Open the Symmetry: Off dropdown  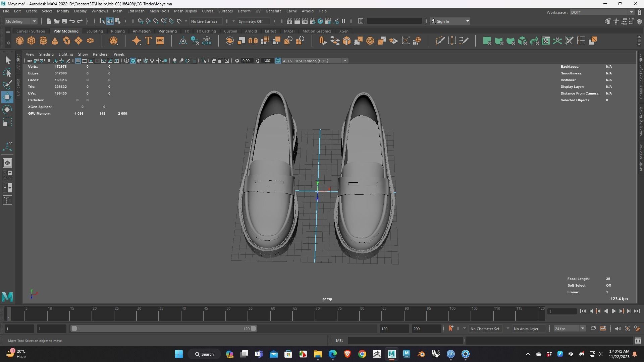click(253, 21)
